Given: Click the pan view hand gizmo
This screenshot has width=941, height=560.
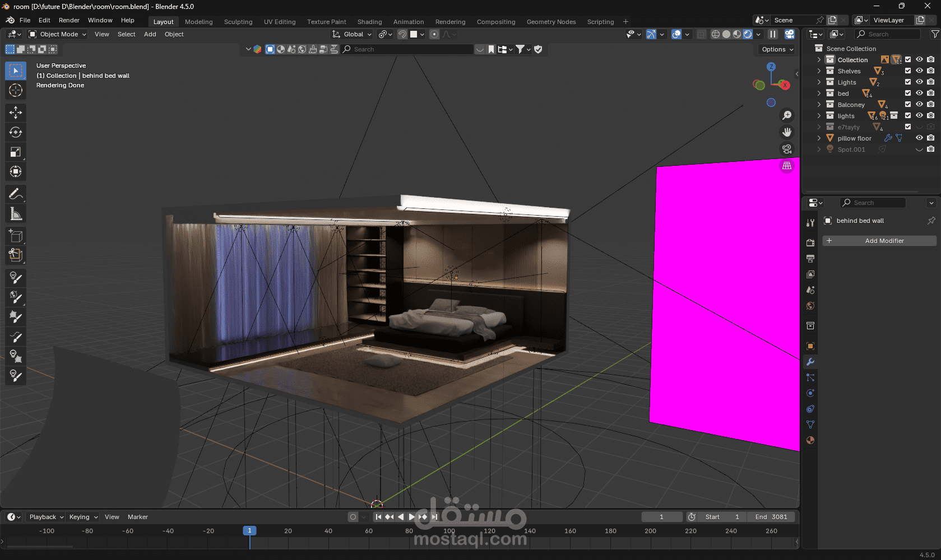Looking at the screenshot, I should point(787,132).
